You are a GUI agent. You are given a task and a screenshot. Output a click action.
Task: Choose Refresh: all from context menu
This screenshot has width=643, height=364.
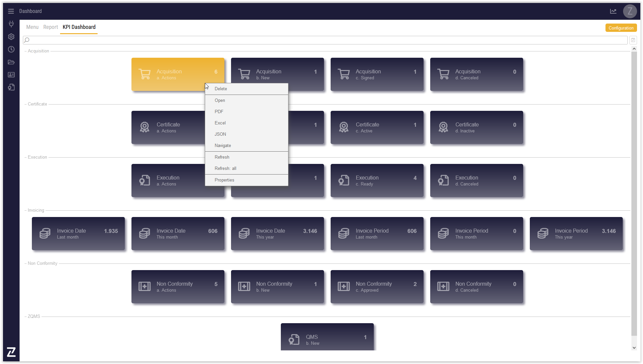(x=225, y=169)
